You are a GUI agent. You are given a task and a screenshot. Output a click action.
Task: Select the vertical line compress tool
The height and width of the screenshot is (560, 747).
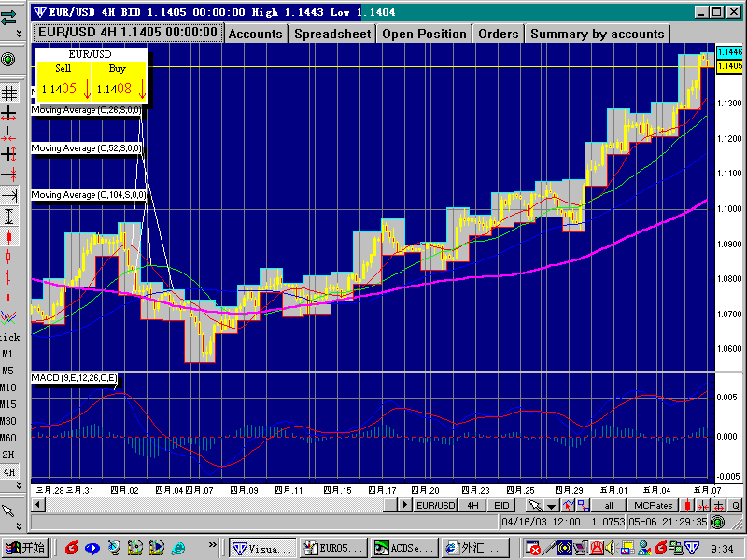9,134
